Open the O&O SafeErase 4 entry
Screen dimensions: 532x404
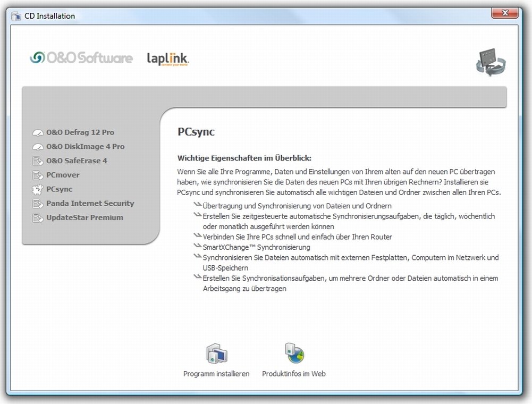pyautogui.click(x=77, y=161)
